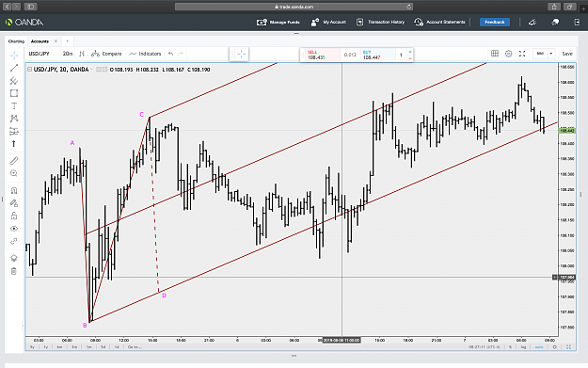Click the floating crosshair toolbar icon

pyautogui.click(x=242, y=55)
